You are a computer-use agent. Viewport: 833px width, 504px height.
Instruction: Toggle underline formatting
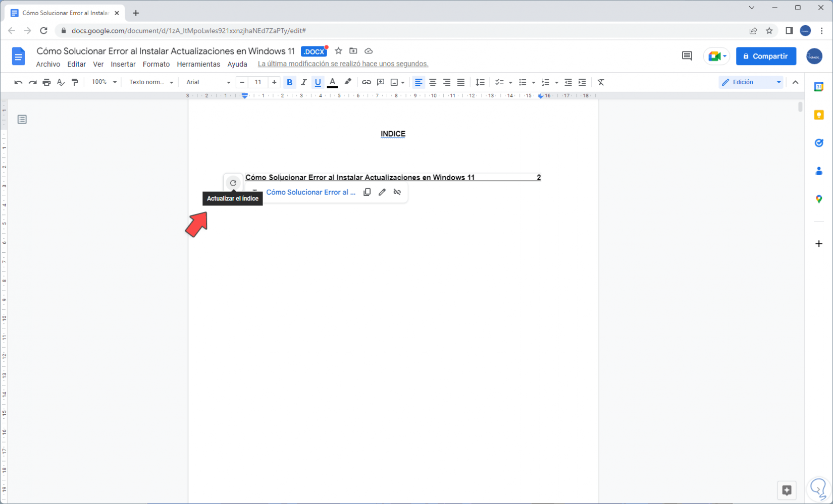click(x=318, y=82)
